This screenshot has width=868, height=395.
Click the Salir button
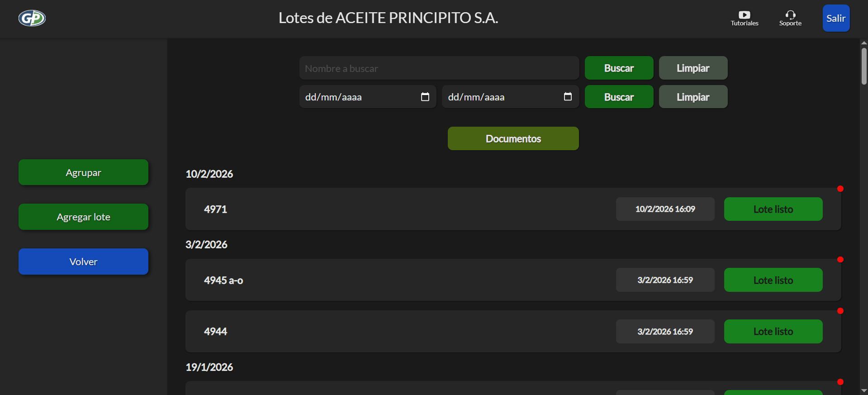pyautogui.click(x=835, y=19)
